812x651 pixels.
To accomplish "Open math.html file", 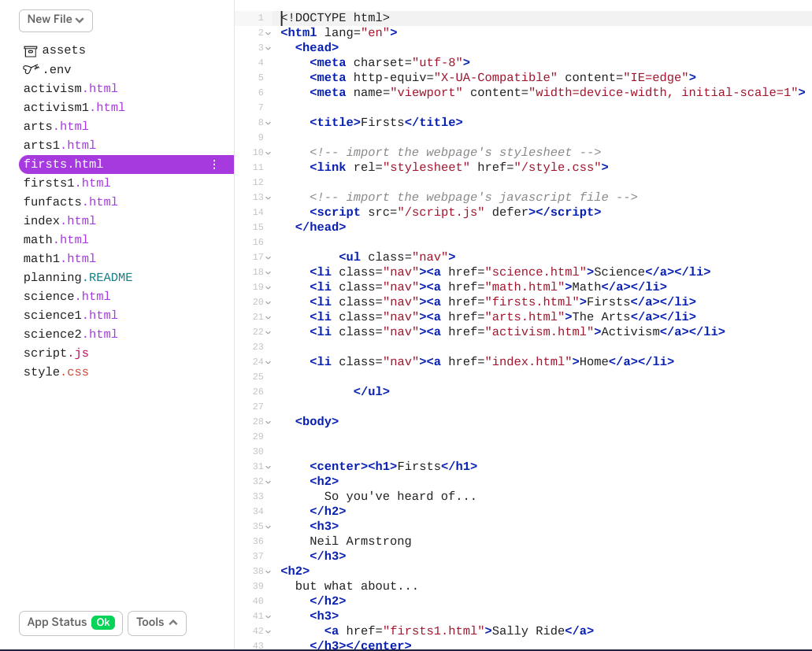I will pos(56,239).
